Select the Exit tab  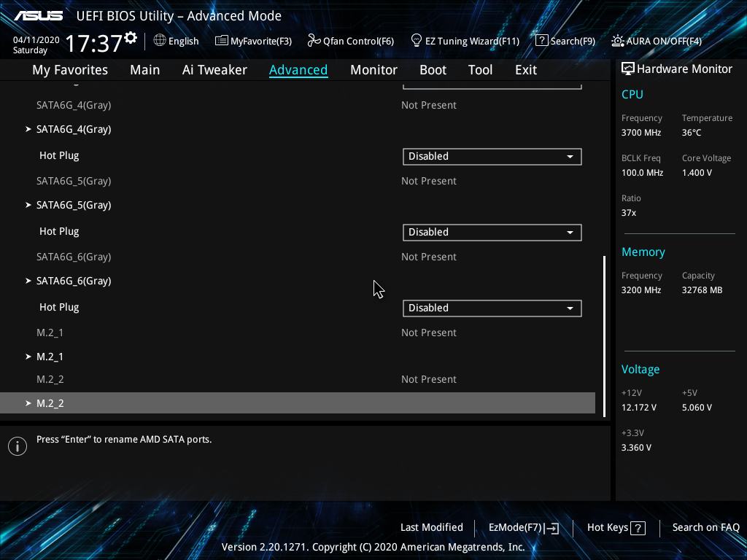click(526, 69)
